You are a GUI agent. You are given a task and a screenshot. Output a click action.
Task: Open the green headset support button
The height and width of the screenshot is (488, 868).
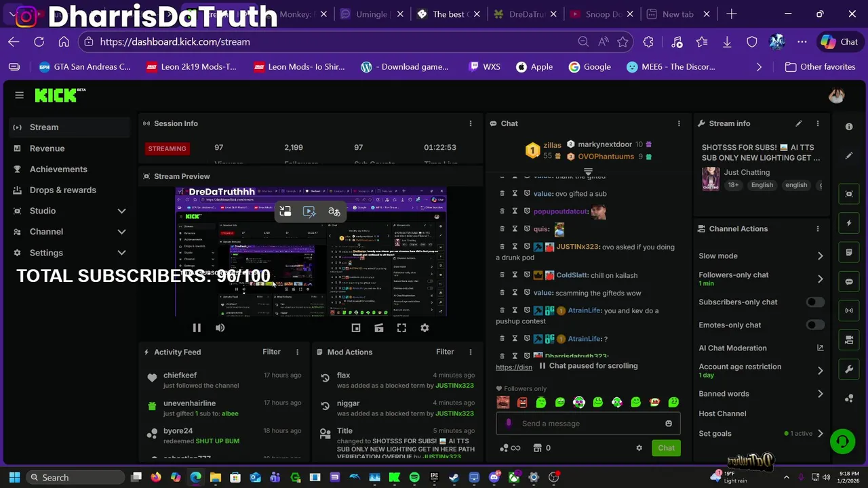pyautogui.click(x=842, y=441)
